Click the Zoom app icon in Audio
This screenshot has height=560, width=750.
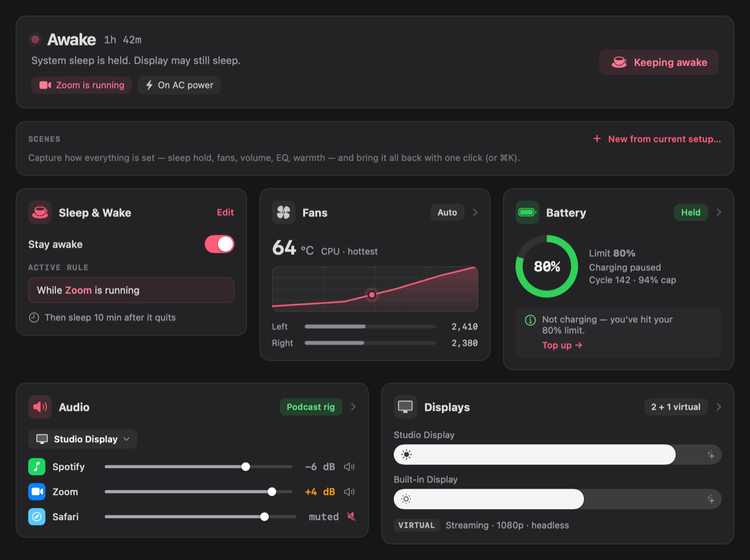click(x=37, y=491)
